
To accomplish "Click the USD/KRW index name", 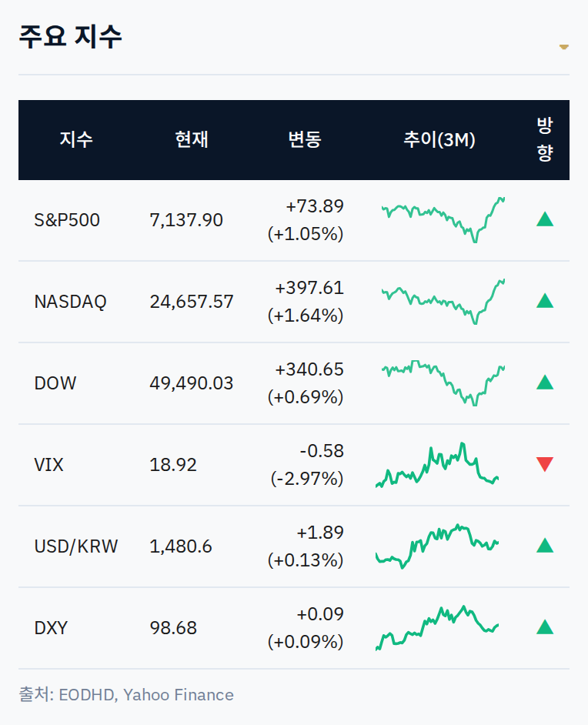I will (76, 546).
